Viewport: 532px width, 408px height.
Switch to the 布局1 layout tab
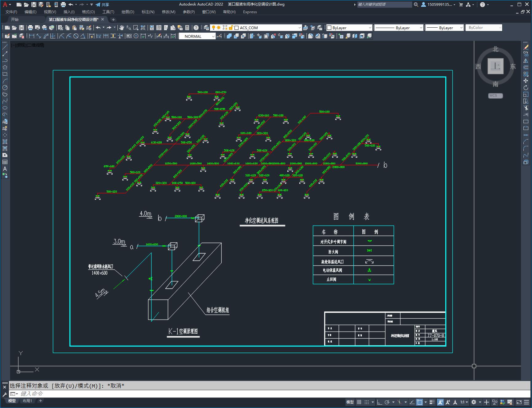point(27,401)
